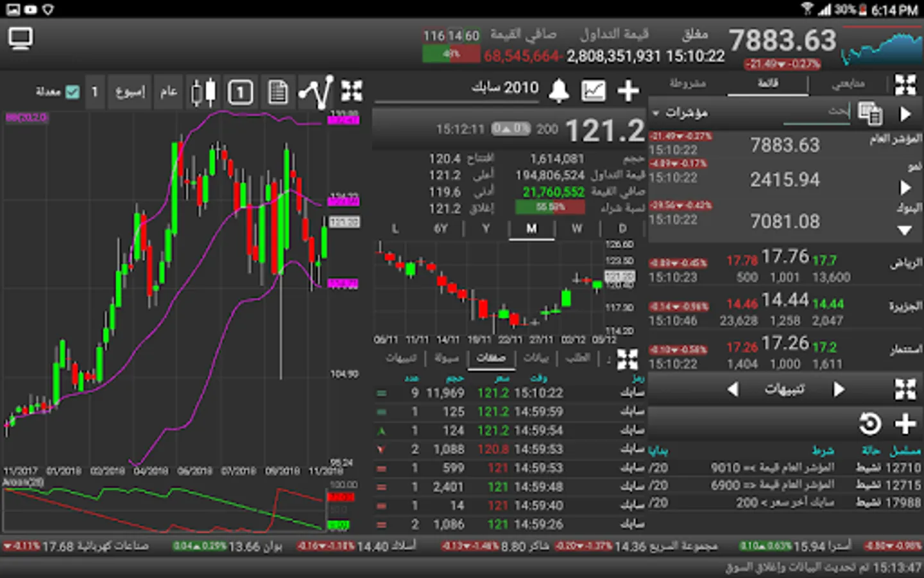Viewport: 924px width, 578px height.
Task: Open the desktop monitor icon in the header
Action: (21, 40)
